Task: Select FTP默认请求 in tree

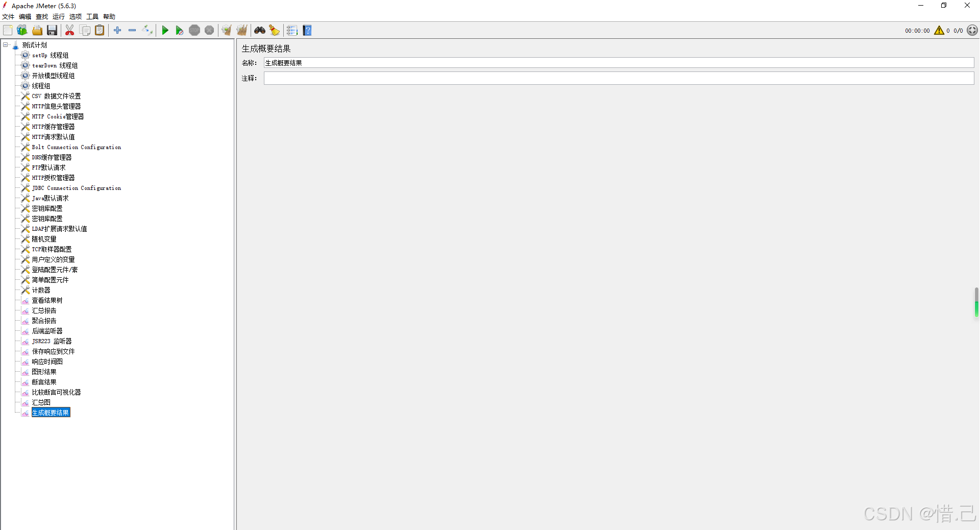Action: [x=48, y=167]
